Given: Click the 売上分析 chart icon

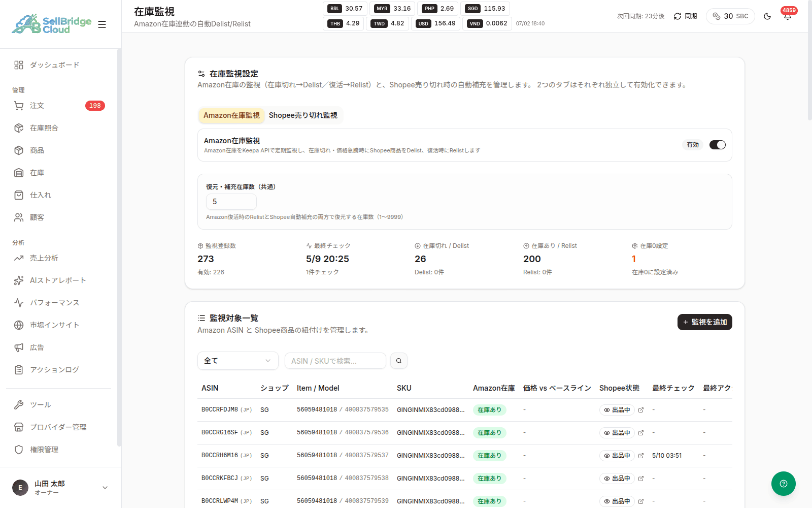Looking at the screenshot, I should [19, 258].
